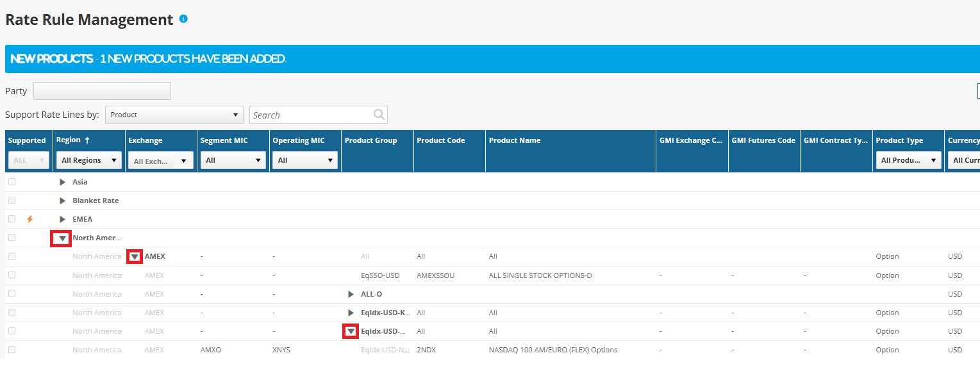Click the info icon beside Rate Rule Management

(183, 19)
